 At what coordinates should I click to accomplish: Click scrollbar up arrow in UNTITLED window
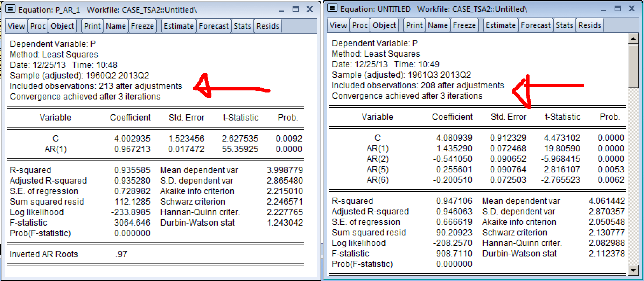tap(633, 38)
